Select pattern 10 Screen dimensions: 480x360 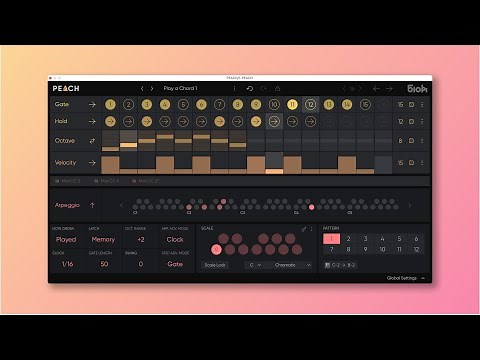click(x=382, y=249)
